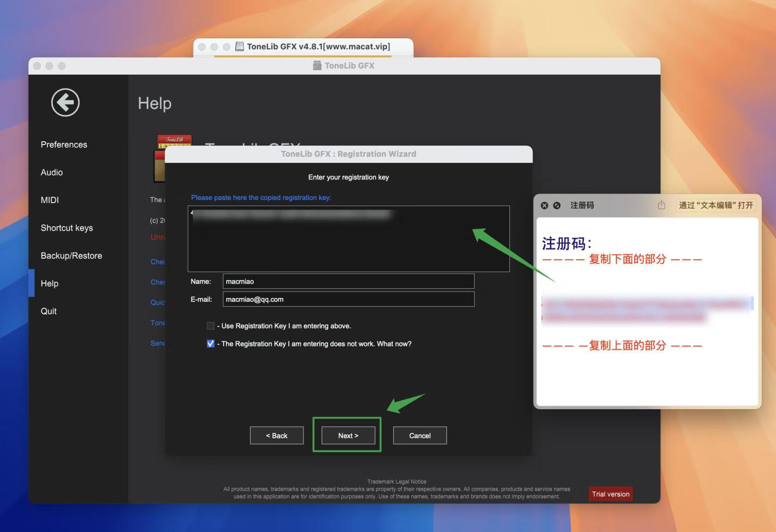Image resolution: width=776 pixels, height=532 pixels.
Task: Click the Name input field
Action: [349, 281]
